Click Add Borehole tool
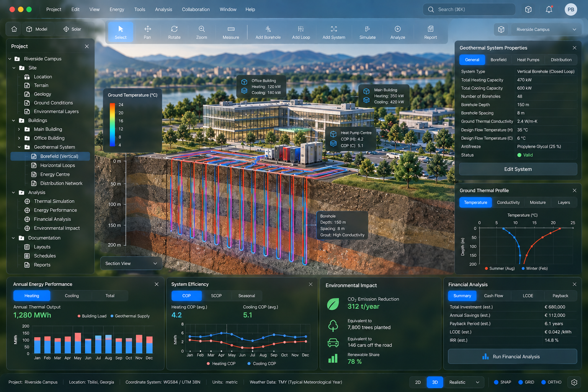Viewport: 588px width, 392px height. [x=268, y=32]
